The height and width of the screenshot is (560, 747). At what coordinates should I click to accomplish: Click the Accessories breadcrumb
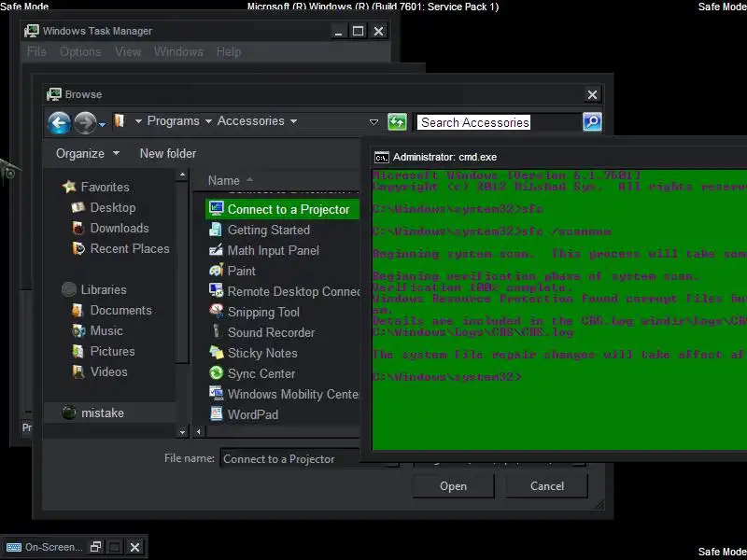(x=250, y=121)
